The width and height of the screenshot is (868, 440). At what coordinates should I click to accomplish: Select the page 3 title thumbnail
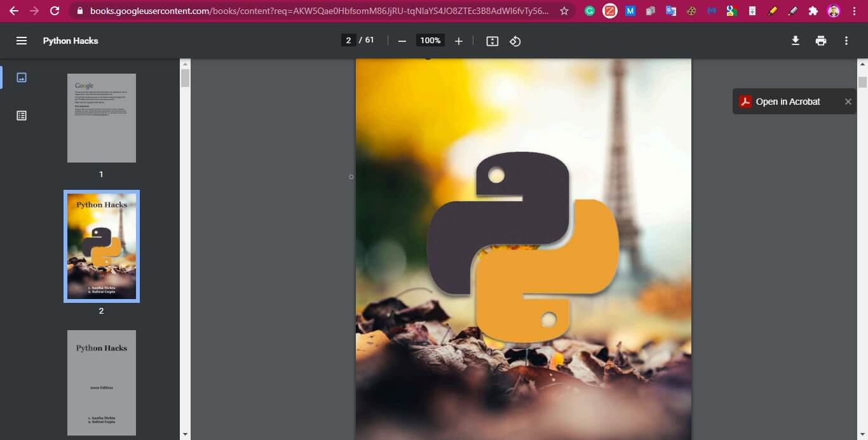(x=102, y=383)
